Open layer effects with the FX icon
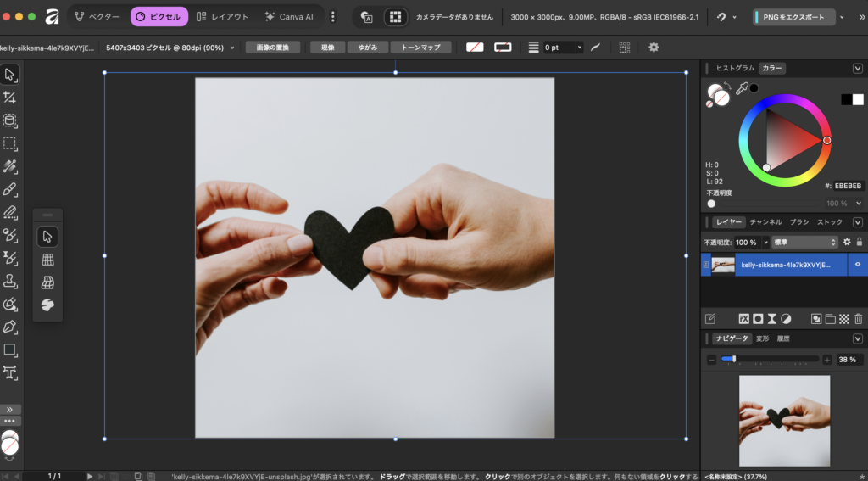The image size is (868, 481). tap(743, 319)
